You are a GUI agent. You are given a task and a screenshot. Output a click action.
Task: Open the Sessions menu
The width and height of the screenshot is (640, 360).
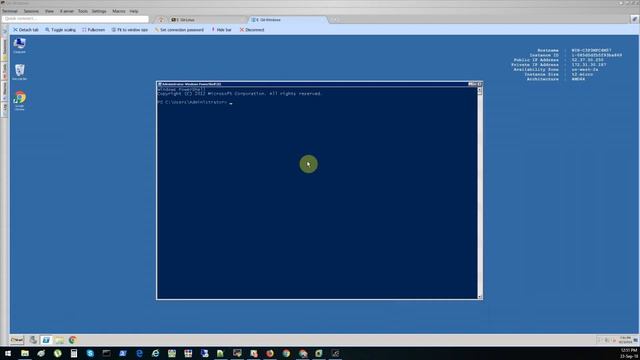[31, 11]
